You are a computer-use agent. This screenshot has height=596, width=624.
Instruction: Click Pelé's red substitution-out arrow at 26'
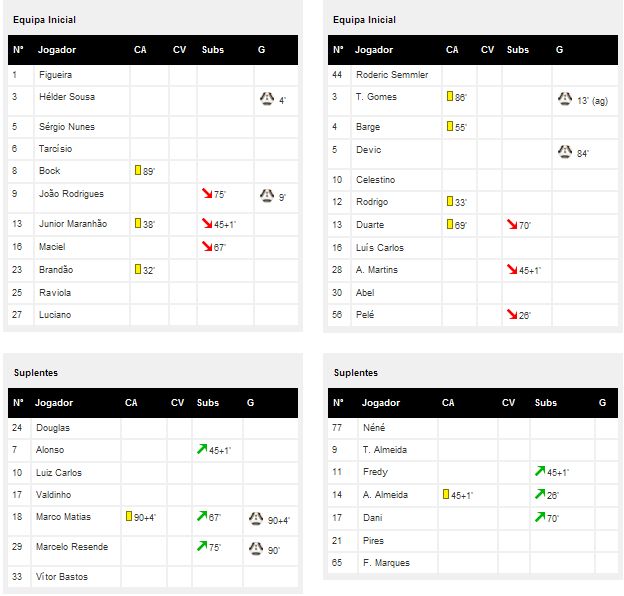512,314
